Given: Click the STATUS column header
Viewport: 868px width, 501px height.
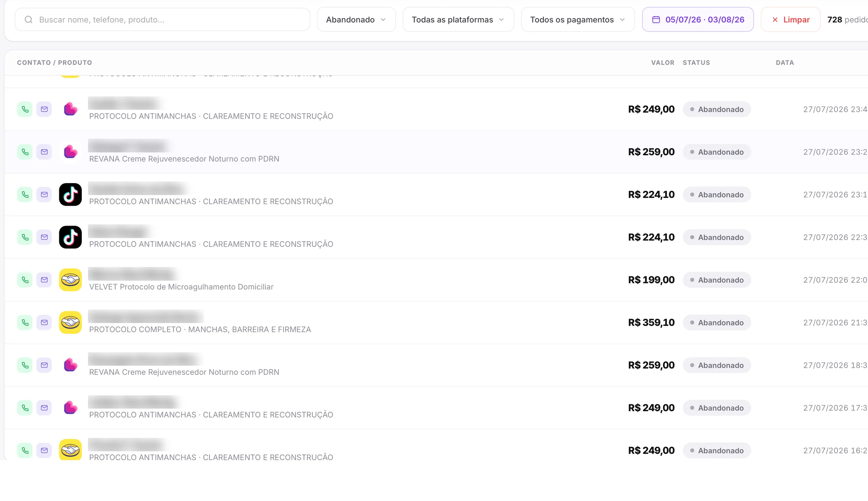Looking at the screenshot, I should pyautogui.click(x=696, y=63).
